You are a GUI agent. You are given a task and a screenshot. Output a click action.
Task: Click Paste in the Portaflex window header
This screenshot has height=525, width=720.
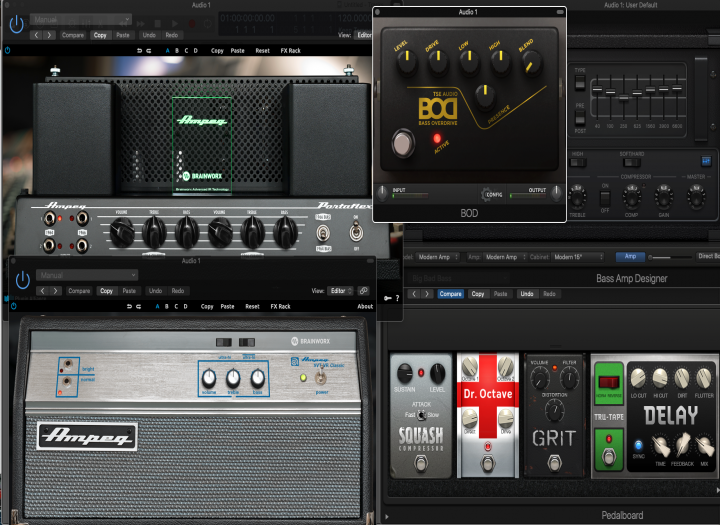(123, 35)
